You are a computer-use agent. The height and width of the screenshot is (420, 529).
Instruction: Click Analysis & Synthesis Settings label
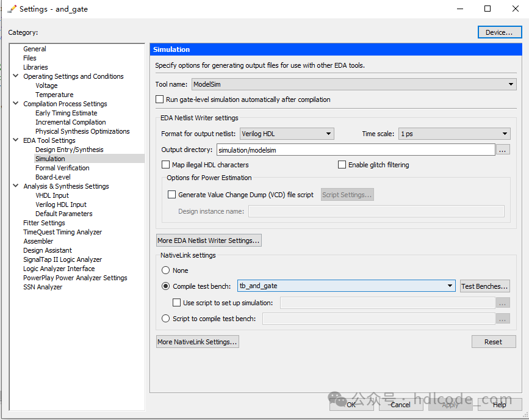[x=66, y=186]
